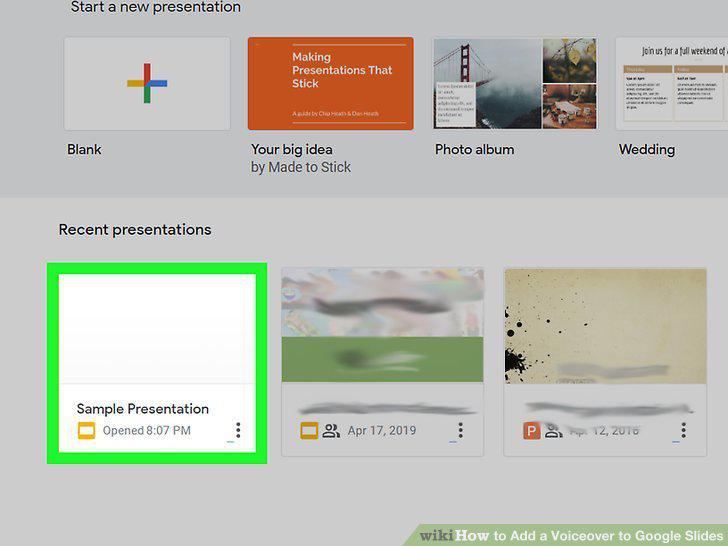Open the Sample Presentation thumbnail
Image resolution: width=728 pixels, height=546 pixels.
[157, 329]
